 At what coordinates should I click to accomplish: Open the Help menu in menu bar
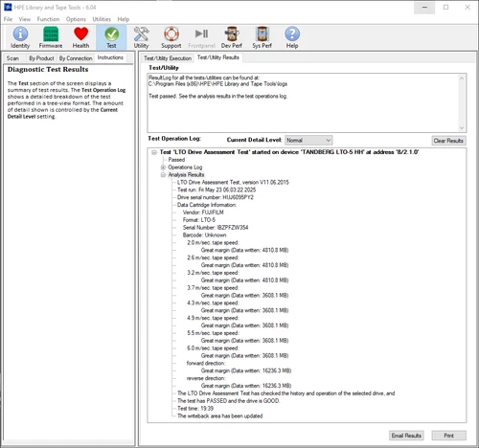point(124,19)
